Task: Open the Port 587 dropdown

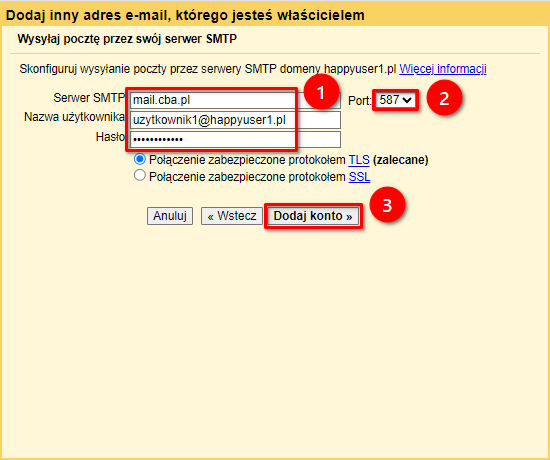Action: pos(395,100)
